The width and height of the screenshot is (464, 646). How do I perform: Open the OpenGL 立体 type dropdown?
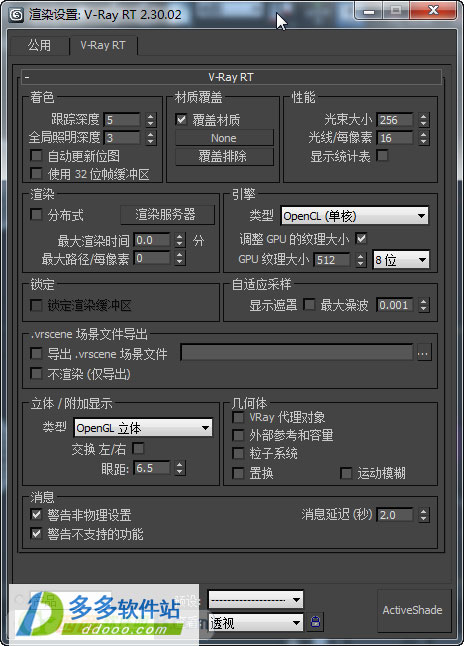143,428
